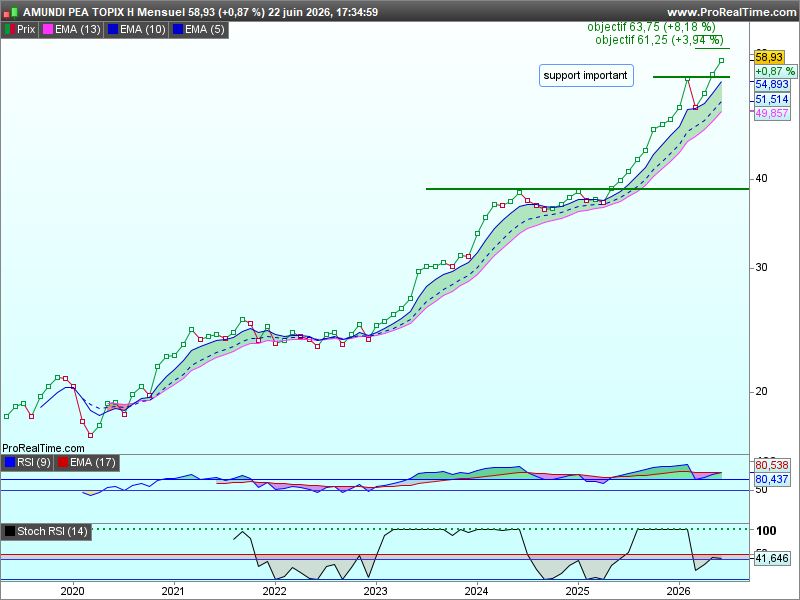Click the EMA (13) legend label
The height and width of the screenshot is (600, 800).
point(78,30)
